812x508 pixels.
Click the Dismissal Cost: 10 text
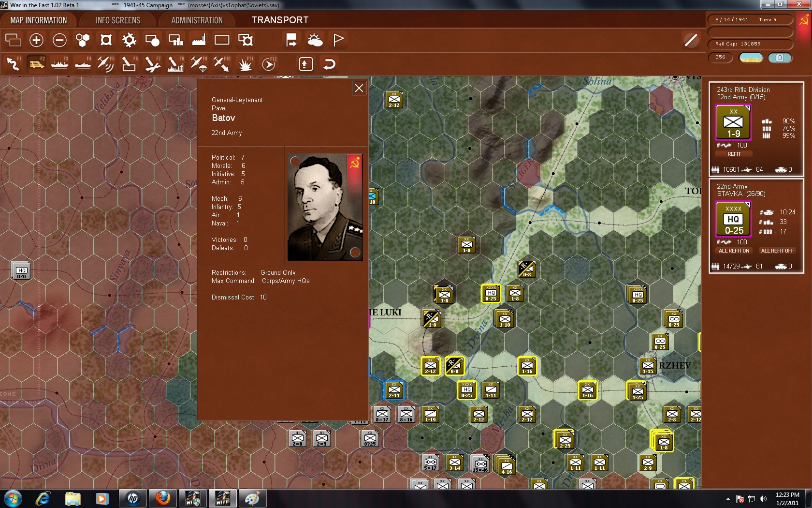[239, 297]
